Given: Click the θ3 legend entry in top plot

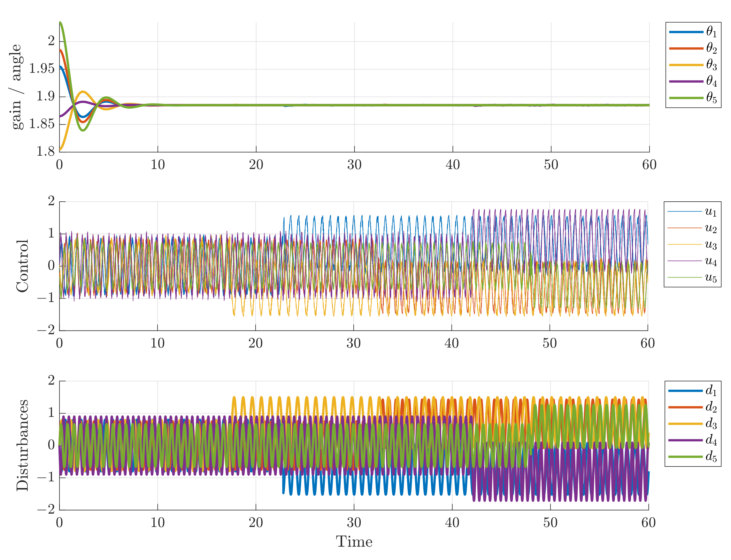Looking at the screenshot, I should (x=693, y=65).
